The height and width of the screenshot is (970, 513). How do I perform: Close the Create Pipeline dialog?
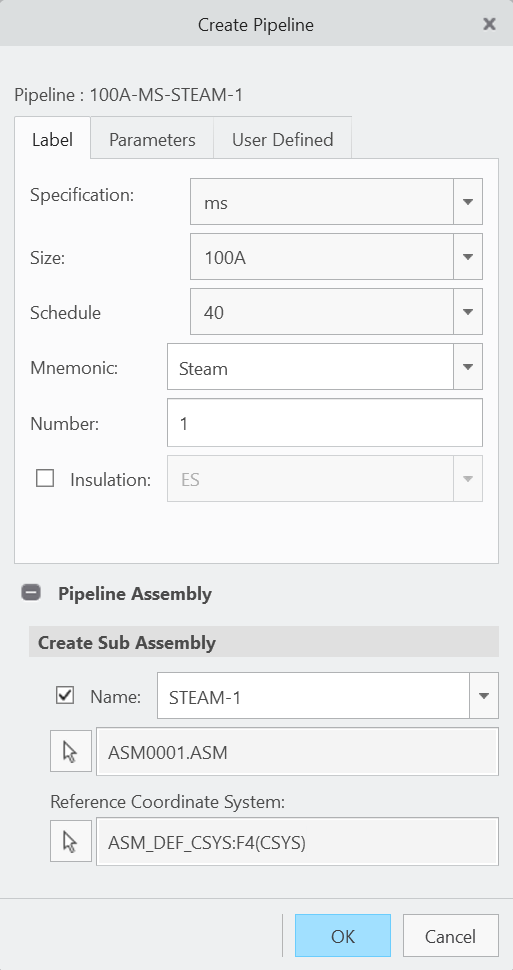pos(489,24)
